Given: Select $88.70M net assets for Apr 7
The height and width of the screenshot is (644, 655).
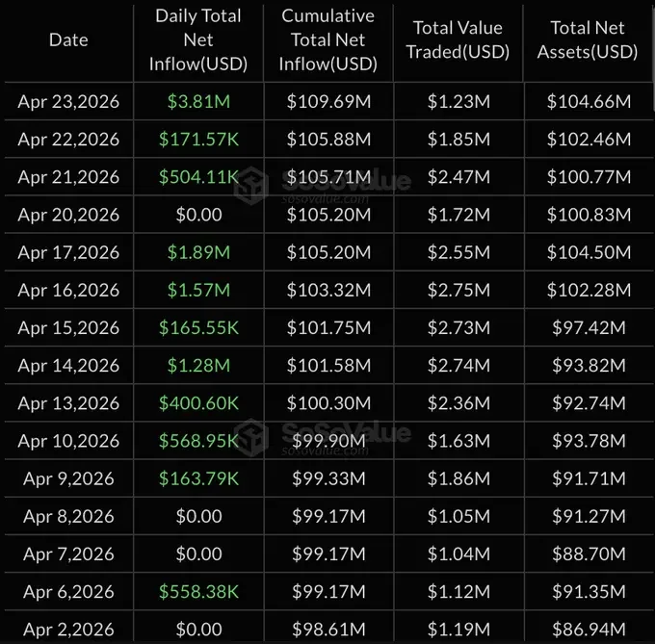Looking at the screenshot, I should [589, 554].
